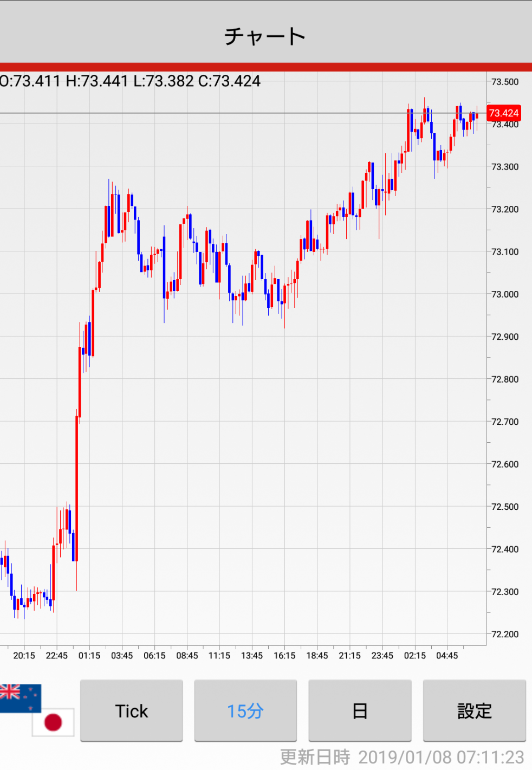Screen dimensions: 532x770
Task: Tap the Japan flag icon
Action: coord(53,722)
